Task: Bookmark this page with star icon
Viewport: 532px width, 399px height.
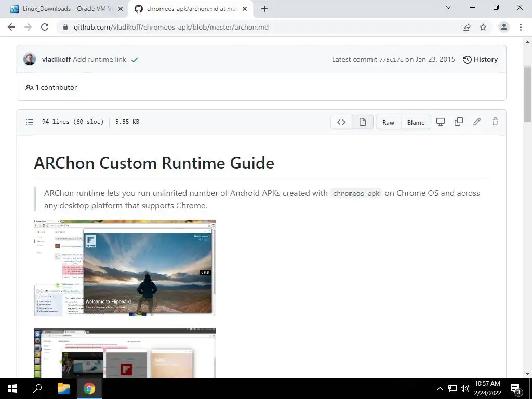Action: [x=483, y=27]
